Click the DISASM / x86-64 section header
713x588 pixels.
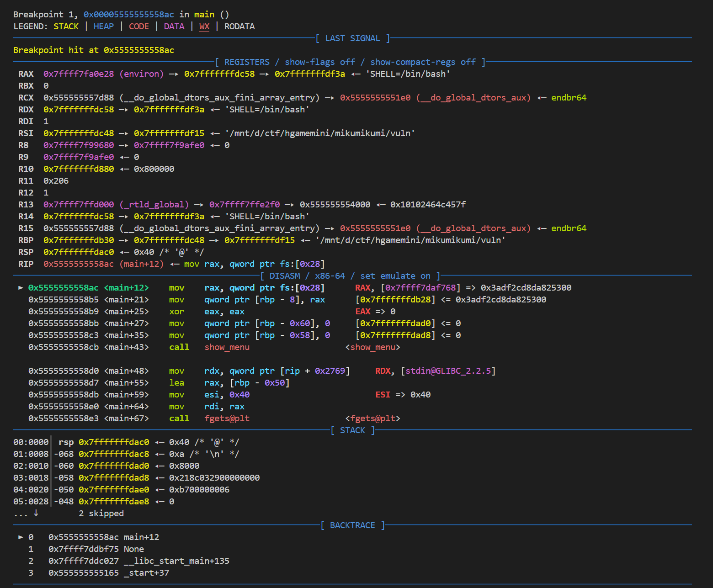coord(350,276)
